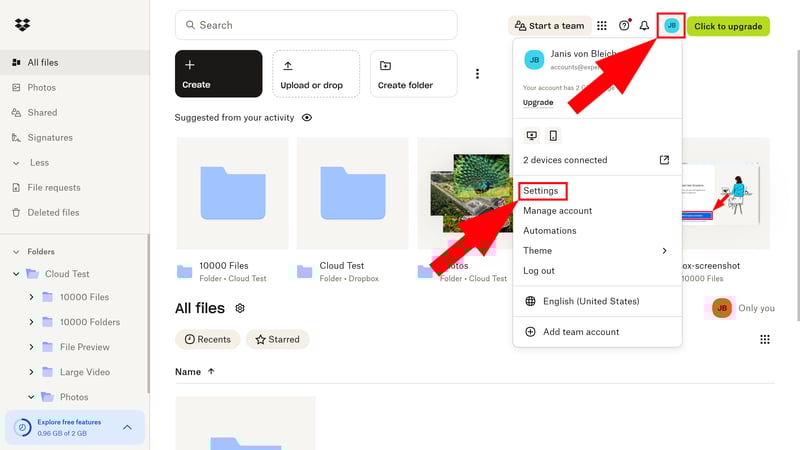Click the Photos sidebar icon
The height and width of the screenshot is (450, 800).
16,88
